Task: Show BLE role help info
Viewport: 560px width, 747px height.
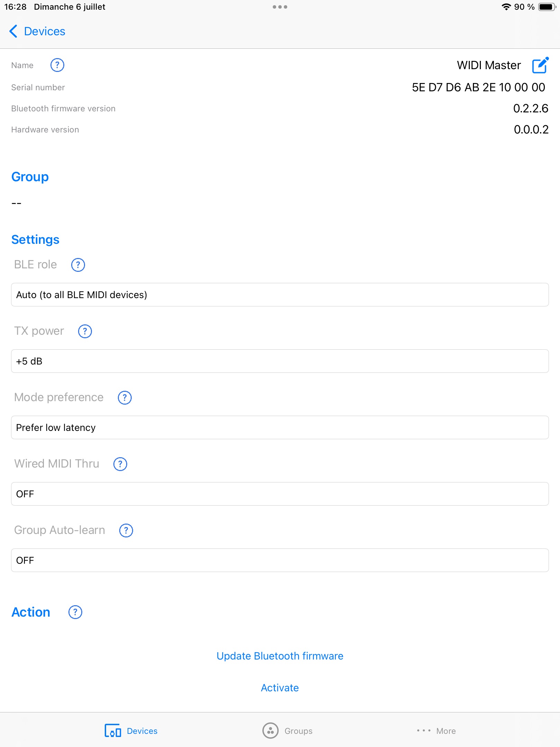Action: 78,265
